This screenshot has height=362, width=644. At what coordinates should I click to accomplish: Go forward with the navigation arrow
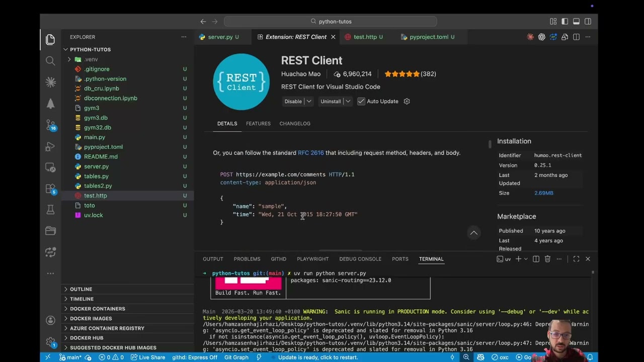pyautogui.click(x=215, y=22)
